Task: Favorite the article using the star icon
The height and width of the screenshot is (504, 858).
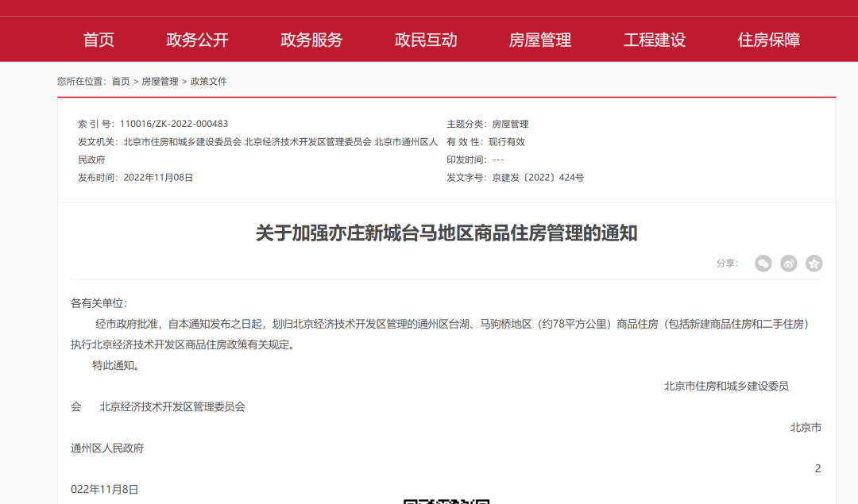Action: click(814, 263)
